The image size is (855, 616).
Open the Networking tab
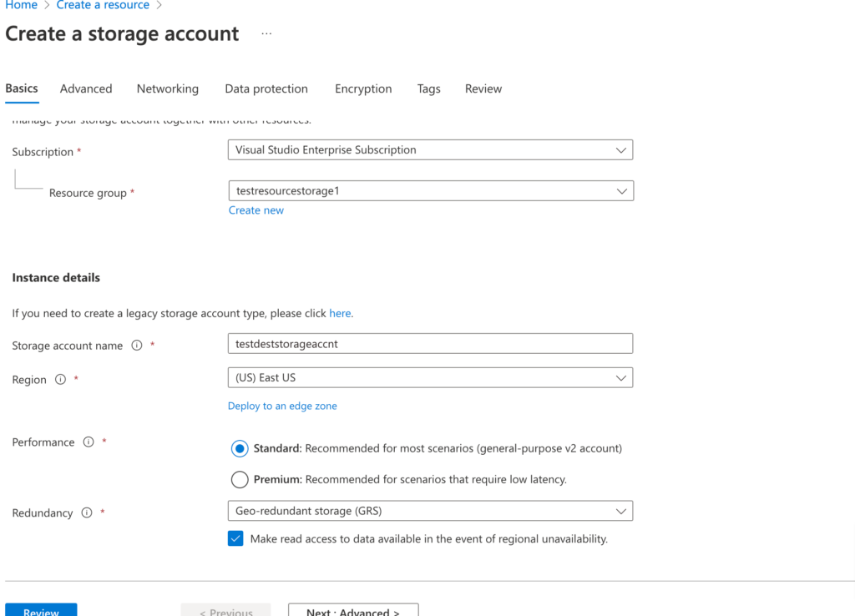pyautogui.click(x=167, y=88)
